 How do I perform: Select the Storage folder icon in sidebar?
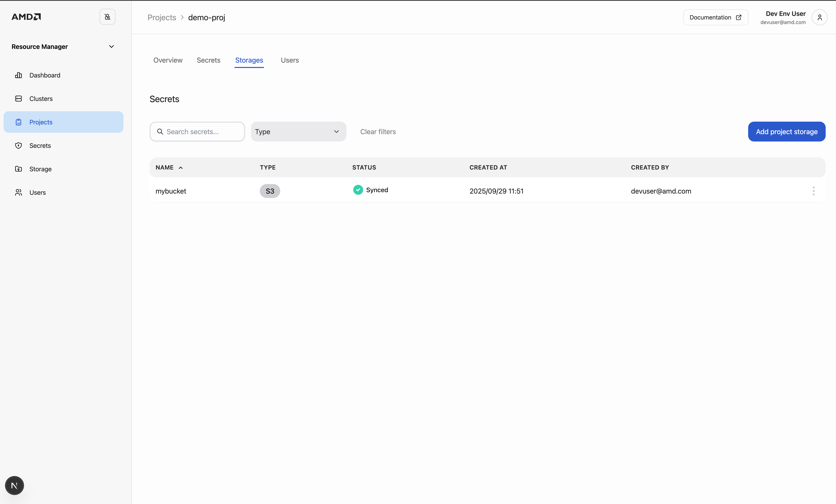pyautogui.click(x=19, y=169)
